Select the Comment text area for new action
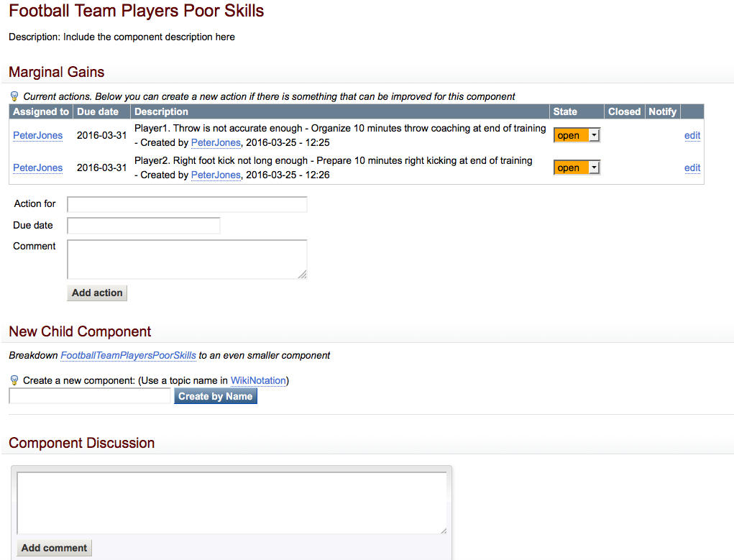734x560 pixels. click(187, 259)
